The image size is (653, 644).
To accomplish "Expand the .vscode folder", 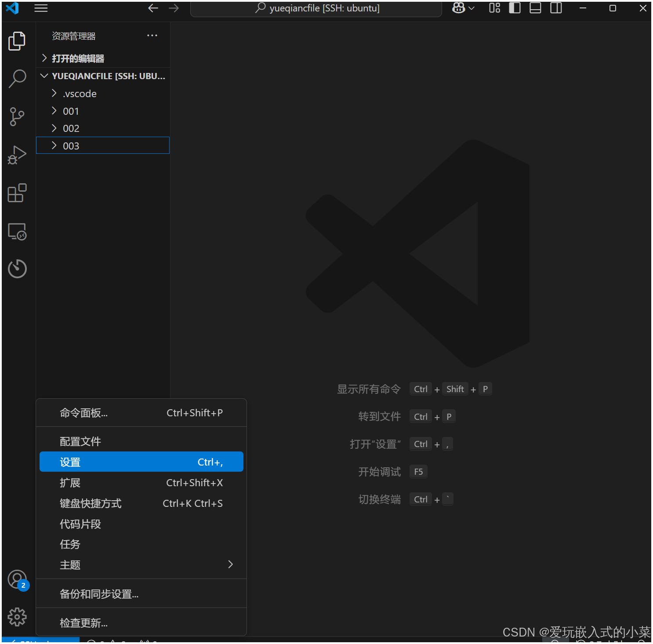I will [x=103, y=94].
